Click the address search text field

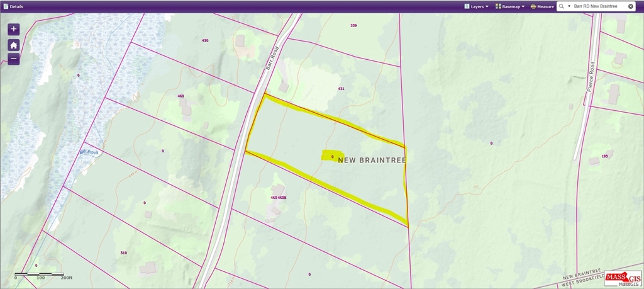(x=599, y=6)
